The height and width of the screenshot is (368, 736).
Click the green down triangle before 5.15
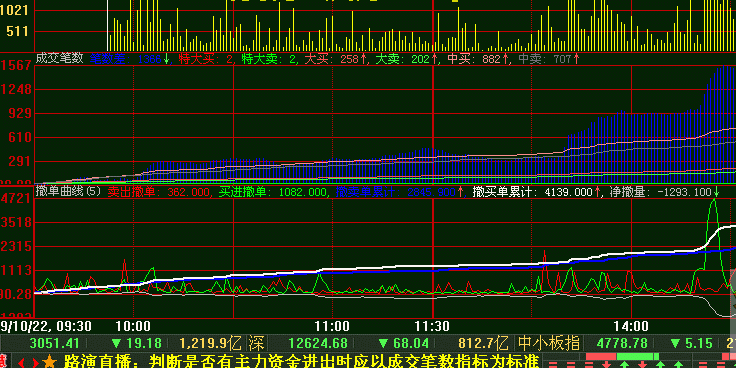click(675, 344)
